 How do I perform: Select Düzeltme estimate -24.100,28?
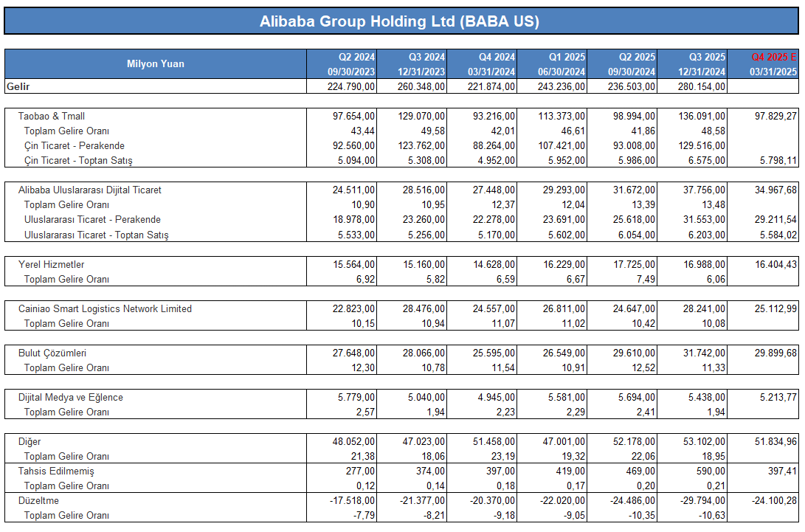point(774,501)
